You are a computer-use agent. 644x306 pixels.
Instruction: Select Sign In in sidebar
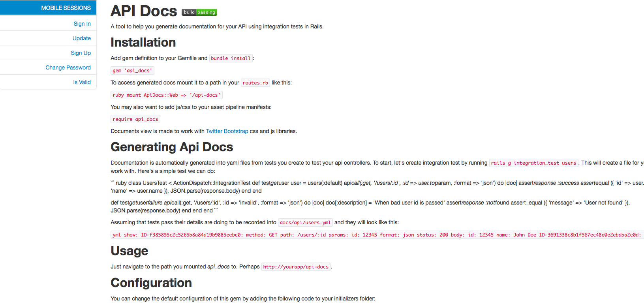click(82, 24)
